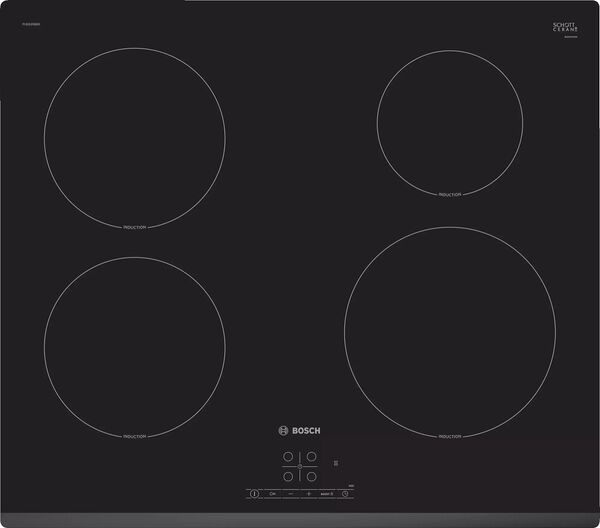Activate the boost function
This screenshot has height=528, width=600.
326,494
